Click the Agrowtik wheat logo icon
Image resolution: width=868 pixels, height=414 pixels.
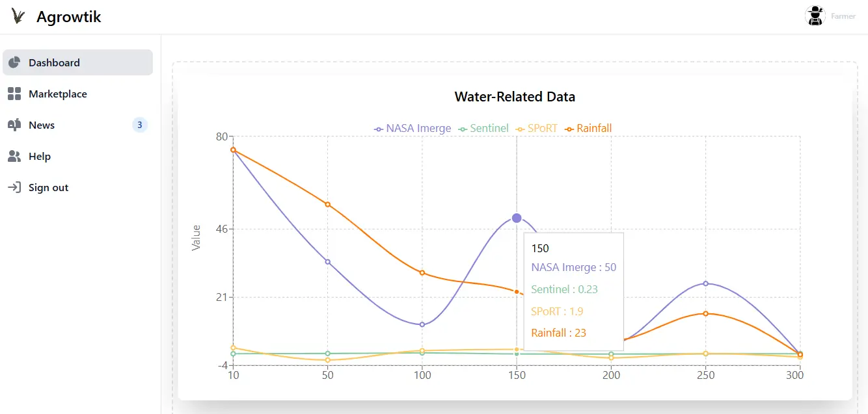[18, 17]
